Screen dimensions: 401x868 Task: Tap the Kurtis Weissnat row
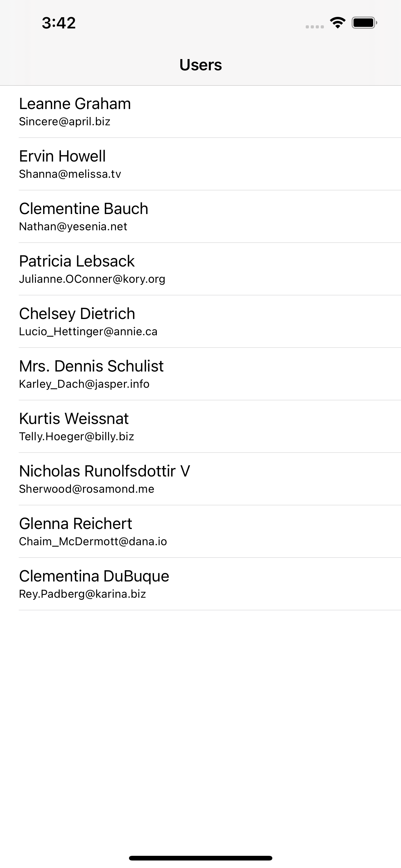point(201,427)
